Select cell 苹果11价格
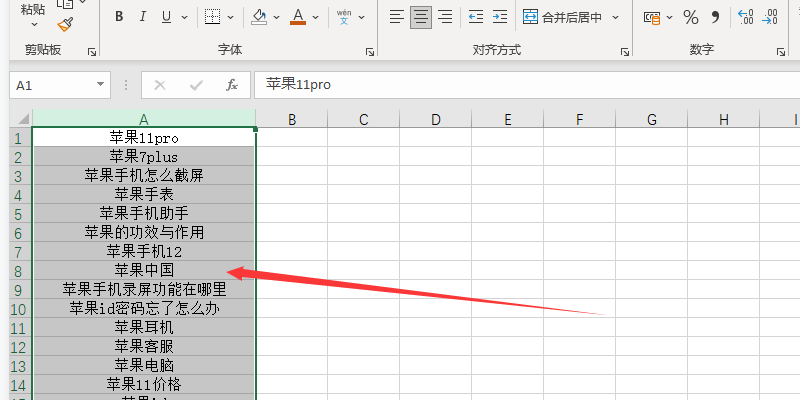This screenshot has width=800, height=400. 144,384
